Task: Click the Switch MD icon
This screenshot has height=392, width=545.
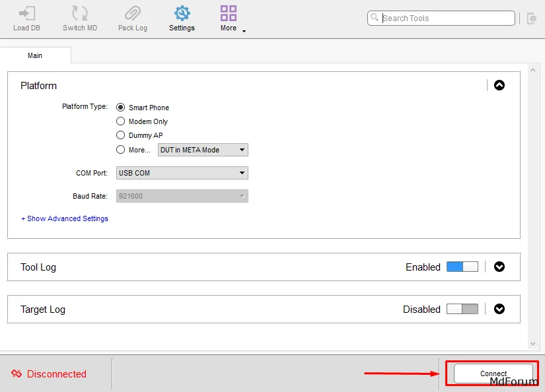Action: (x=80, y=14)
